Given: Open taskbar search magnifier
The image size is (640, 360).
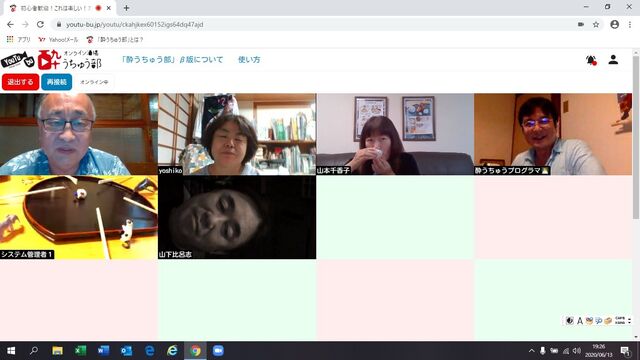Looking at the screenshot, I should click(x=34, y=351).
